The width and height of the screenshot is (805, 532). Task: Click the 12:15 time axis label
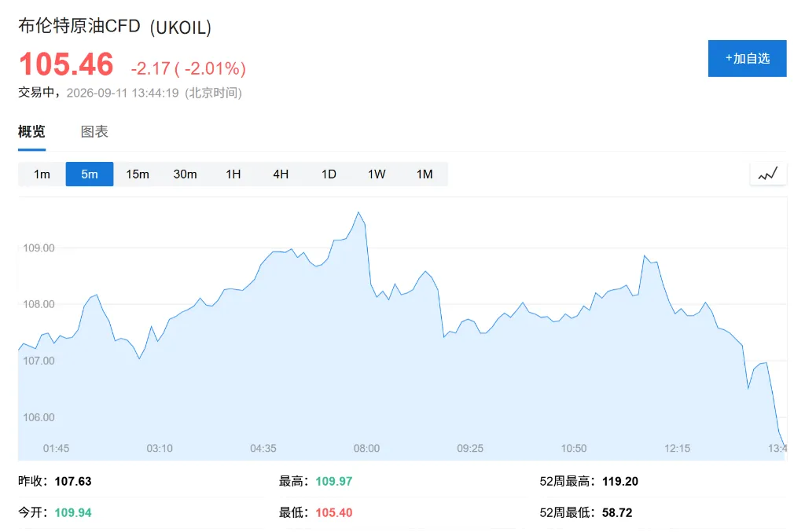(677, 449)
